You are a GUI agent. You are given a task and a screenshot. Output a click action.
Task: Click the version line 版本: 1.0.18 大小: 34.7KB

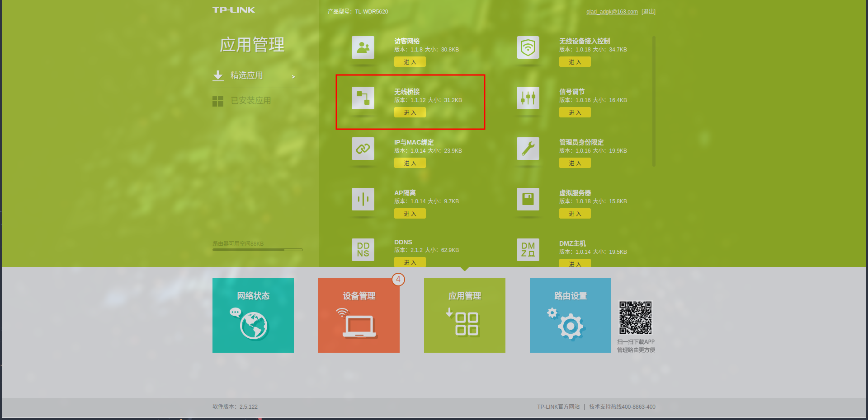coord(593,50)
